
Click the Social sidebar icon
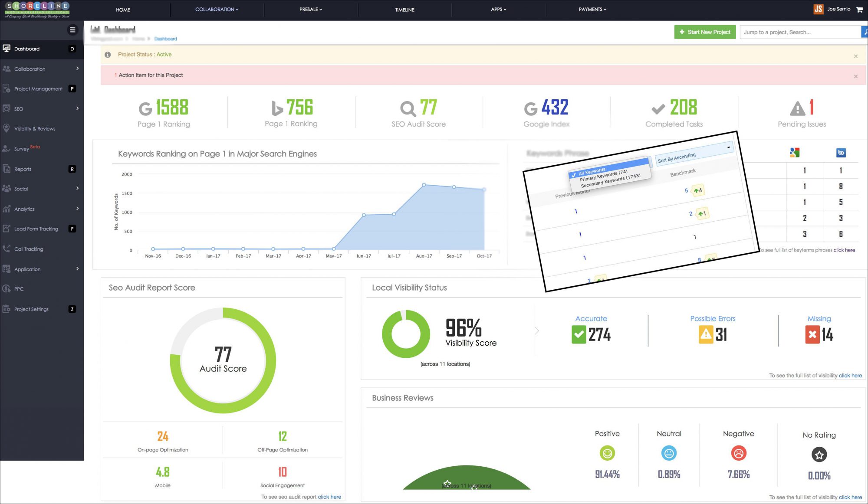[7, 189]
